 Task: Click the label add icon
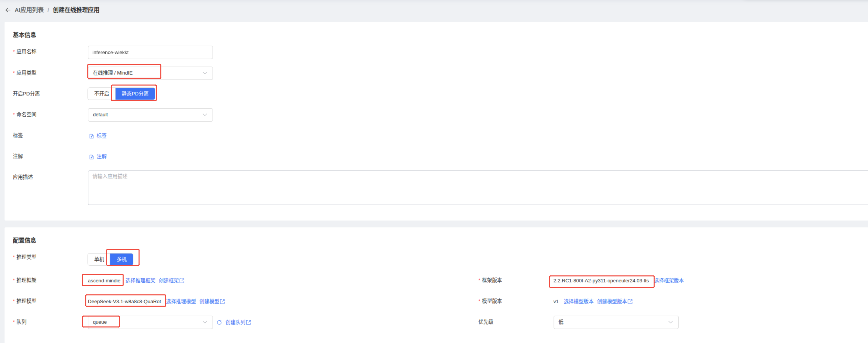91,136
